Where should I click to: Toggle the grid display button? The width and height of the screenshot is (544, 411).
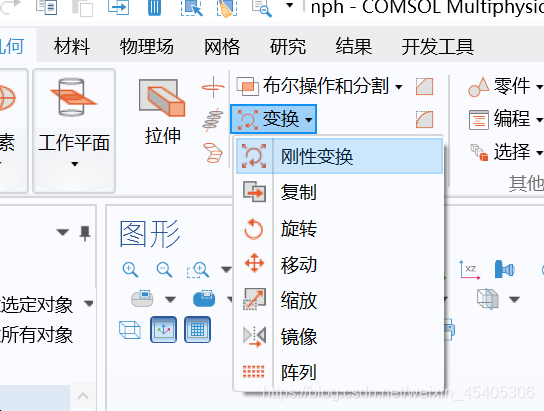[x=197, y=329]
